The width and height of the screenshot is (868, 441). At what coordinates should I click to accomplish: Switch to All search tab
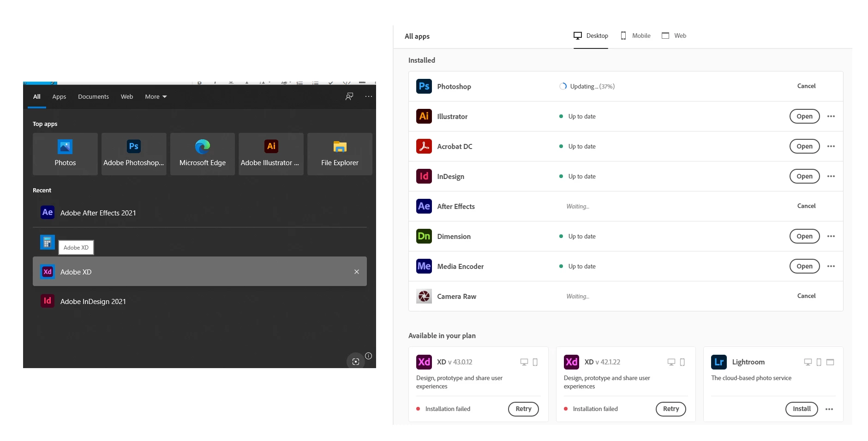[x=37, y=96]
